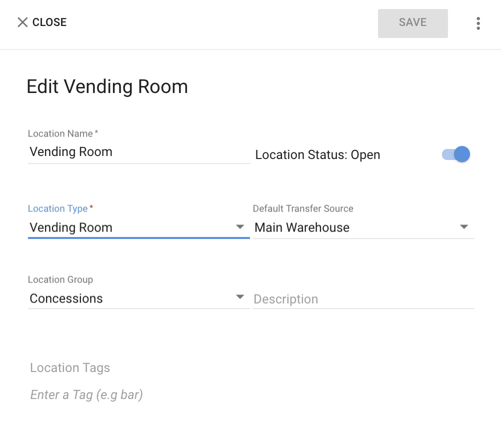501x448 pixels.
Task: Click the Location Tags label
Action: click(70, 368)
